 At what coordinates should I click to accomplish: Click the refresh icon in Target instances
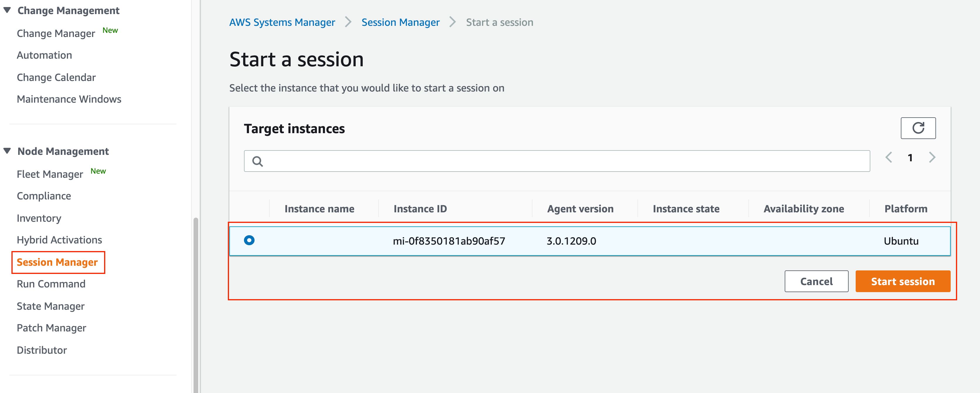click(x=918, y=128)
